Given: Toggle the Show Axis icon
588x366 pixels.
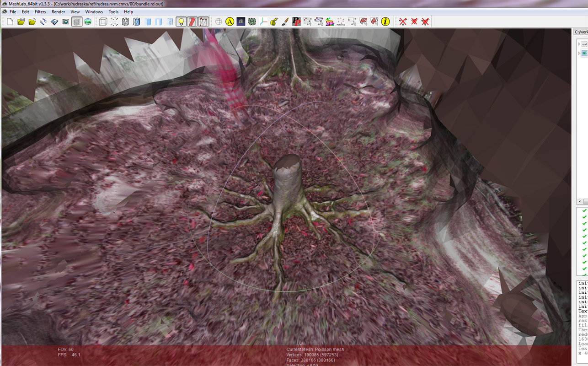Looking at the screenshot, I should [263, 22].
